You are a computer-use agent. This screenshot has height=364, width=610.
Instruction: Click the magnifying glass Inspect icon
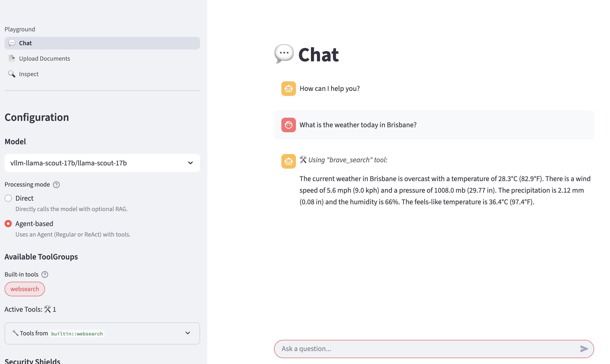[12, 74]
